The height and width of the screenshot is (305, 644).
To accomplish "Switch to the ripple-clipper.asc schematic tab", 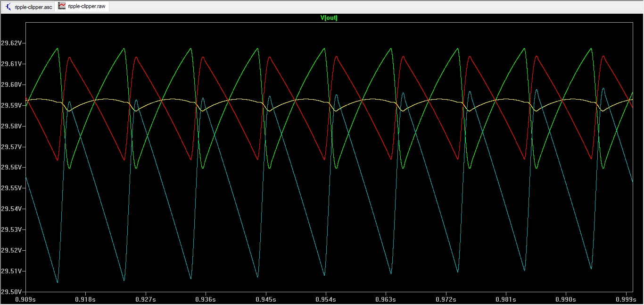I will point(29,7).
